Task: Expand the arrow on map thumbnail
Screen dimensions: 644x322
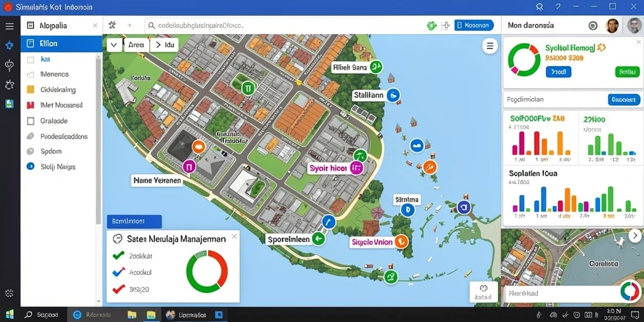Action: pos(635,236)
